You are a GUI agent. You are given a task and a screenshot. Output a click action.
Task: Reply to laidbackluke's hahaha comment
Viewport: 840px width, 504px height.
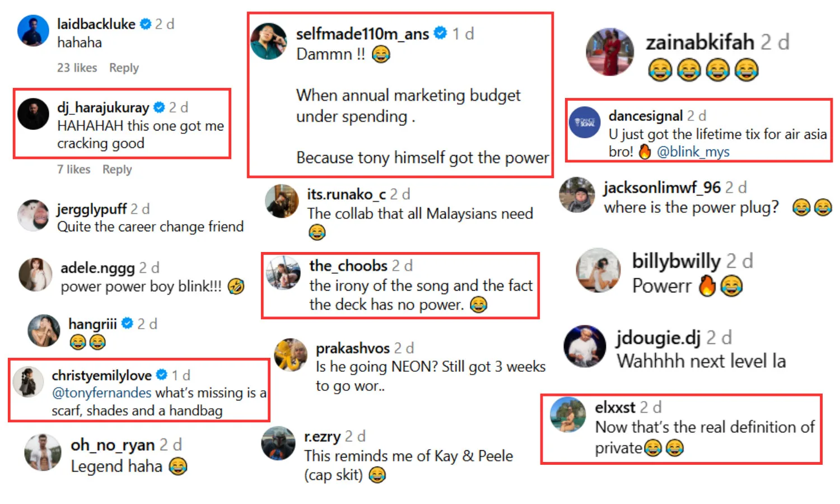tap(124, 68)
